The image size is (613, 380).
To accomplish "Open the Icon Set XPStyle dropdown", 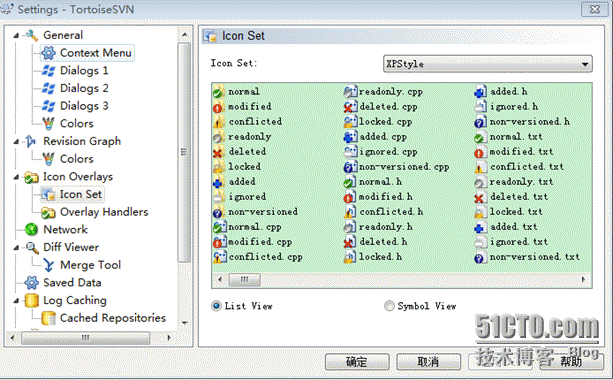I will [488, 64].
